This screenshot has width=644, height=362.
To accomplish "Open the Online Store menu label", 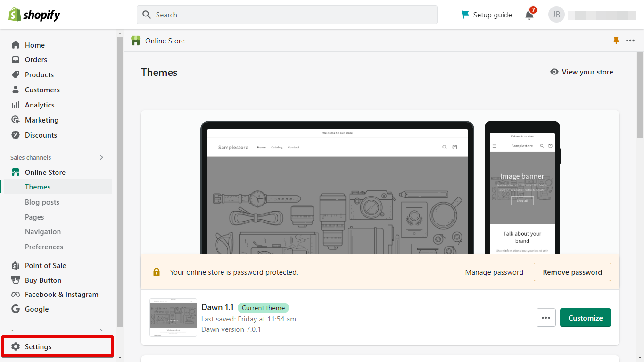I will pyautogui.click(x=45, y=173).
